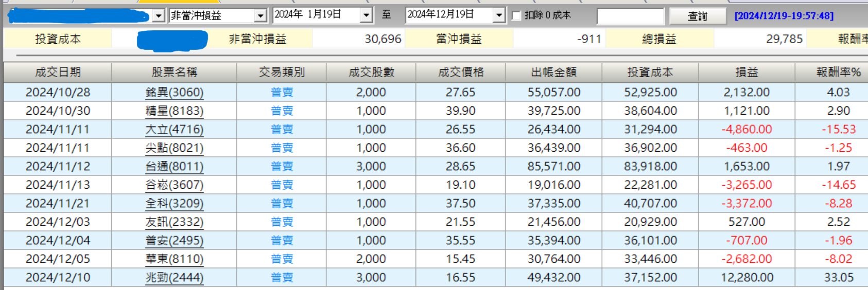The height and width of the screenshot is (290, 868).
Task: Sort by 報酬率% column header
Action: 839,72
